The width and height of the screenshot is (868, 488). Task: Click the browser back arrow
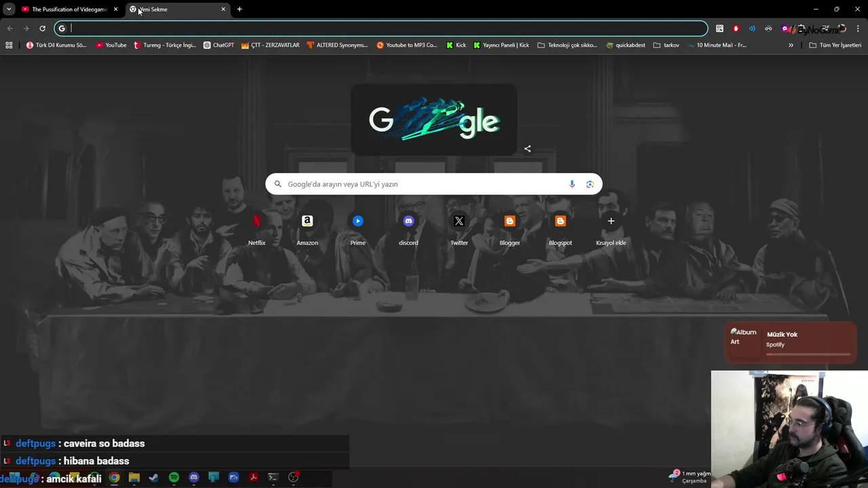click(x=9, y=28)
